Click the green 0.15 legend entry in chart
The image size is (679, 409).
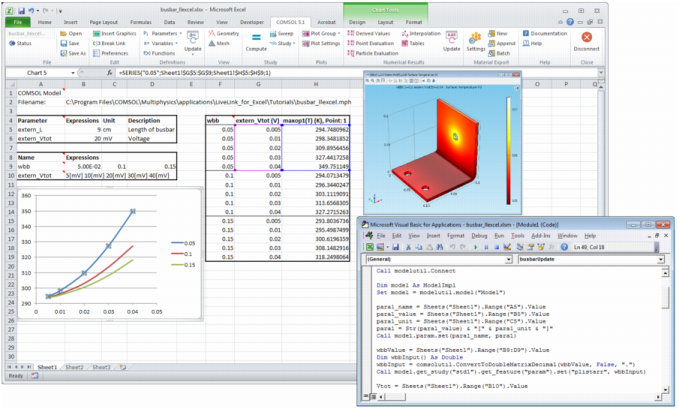(x=183, y=265)
